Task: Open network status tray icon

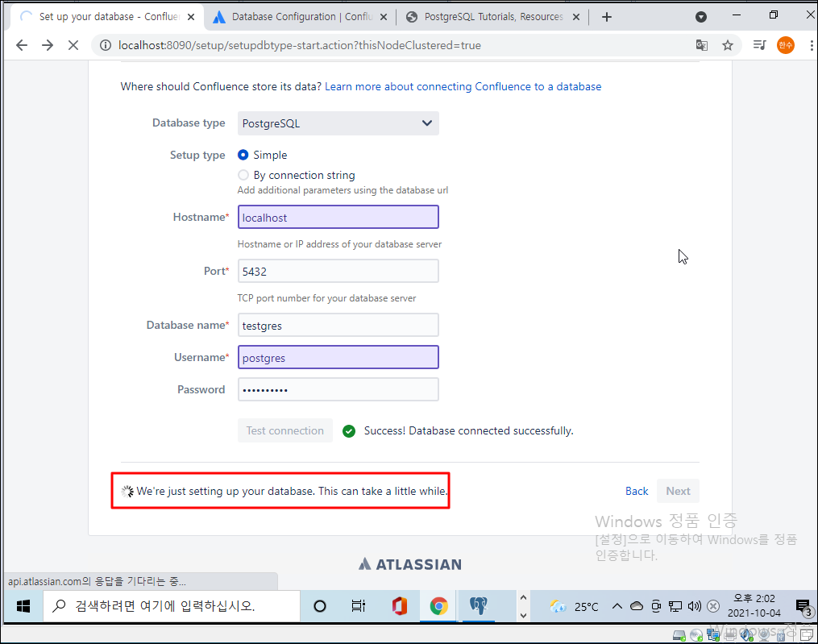Action: point(675,606)
